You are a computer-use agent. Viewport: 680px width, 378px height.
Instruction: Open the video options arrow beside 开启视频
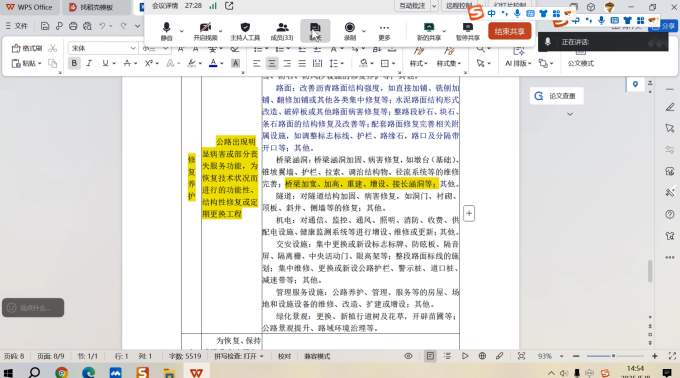[x=220, y=31]
